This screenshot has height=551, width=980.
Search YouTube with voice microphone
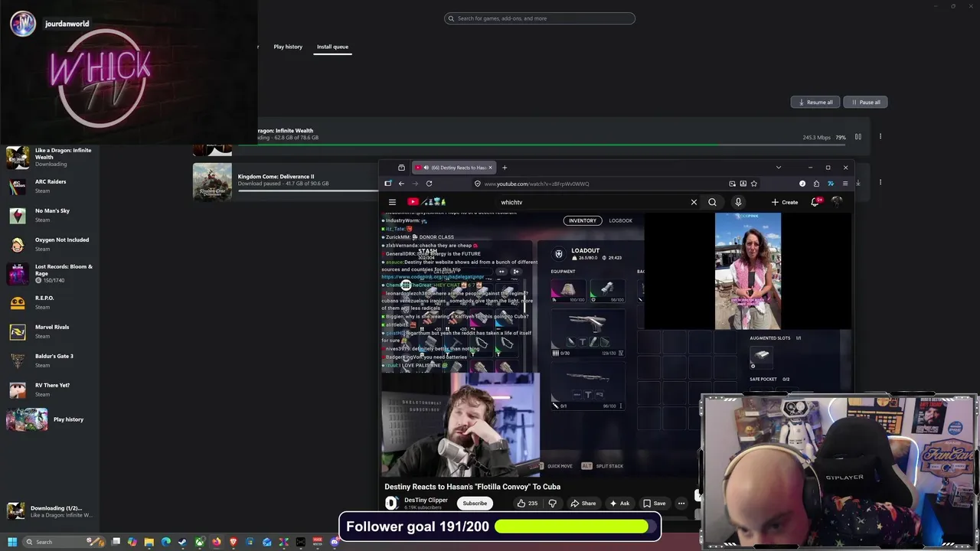(738, 202)
